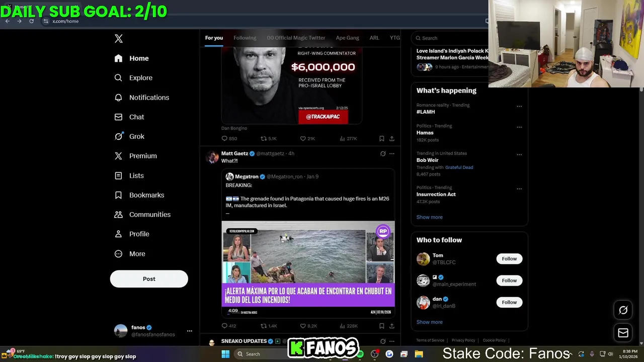Click the X search field
This screenshot has height=362, width=644.
450,38
